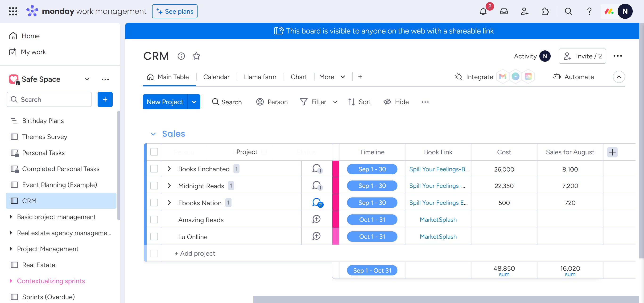Open the Llama farm view tab
The width and height of the screenshot is (644, 303).
point(260,77)
